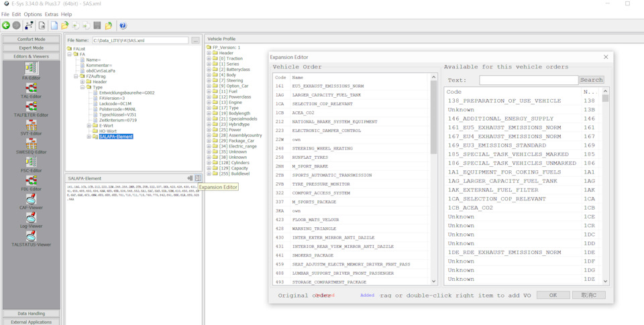
Task: Click the icon left of Expansion Editor icon
Action: pos(190,178)
